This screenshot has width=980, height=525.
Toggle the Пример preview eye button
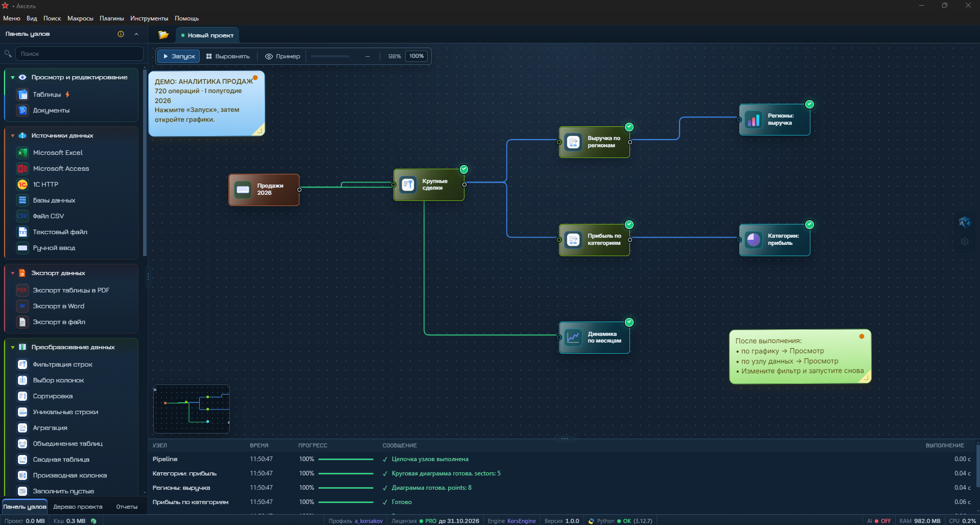pos(283,56)
